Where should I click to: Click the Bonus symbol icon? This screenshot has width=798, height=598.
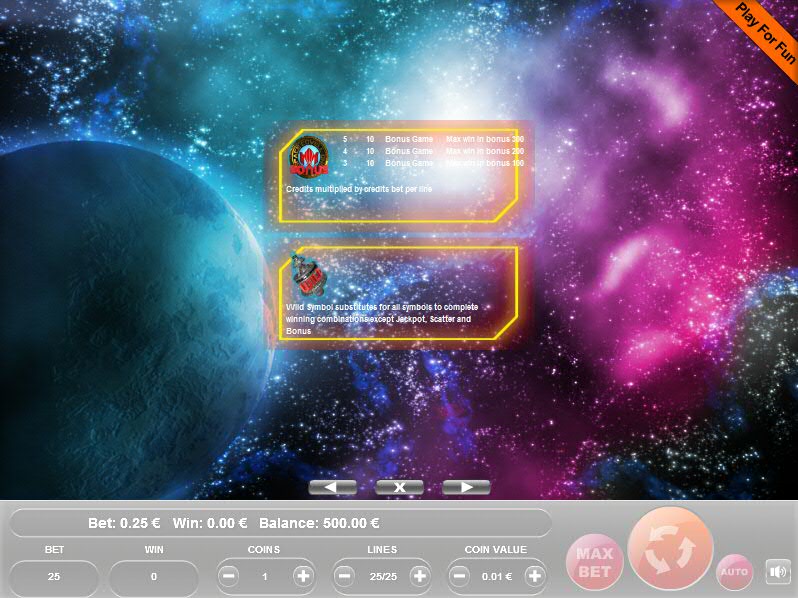308,156
